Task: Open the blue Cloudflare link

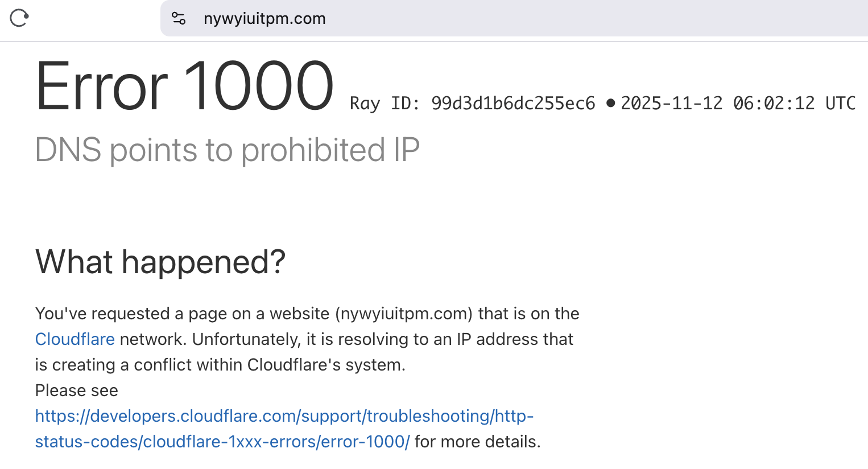Action: click(75, 339)
